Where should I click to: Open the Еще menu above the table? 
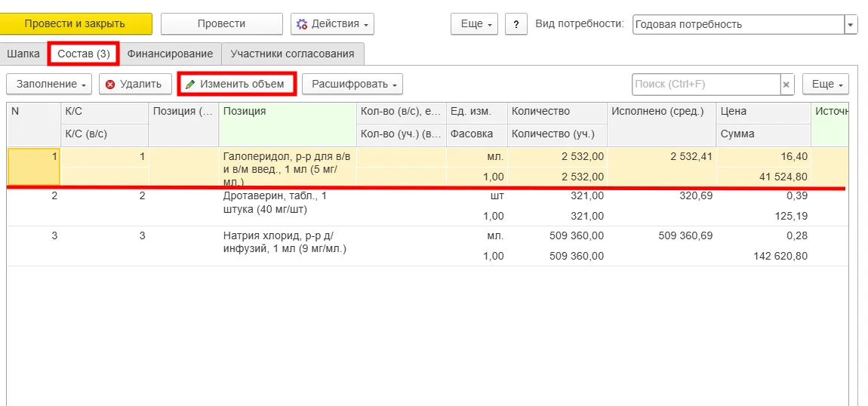tap(826, 85)
